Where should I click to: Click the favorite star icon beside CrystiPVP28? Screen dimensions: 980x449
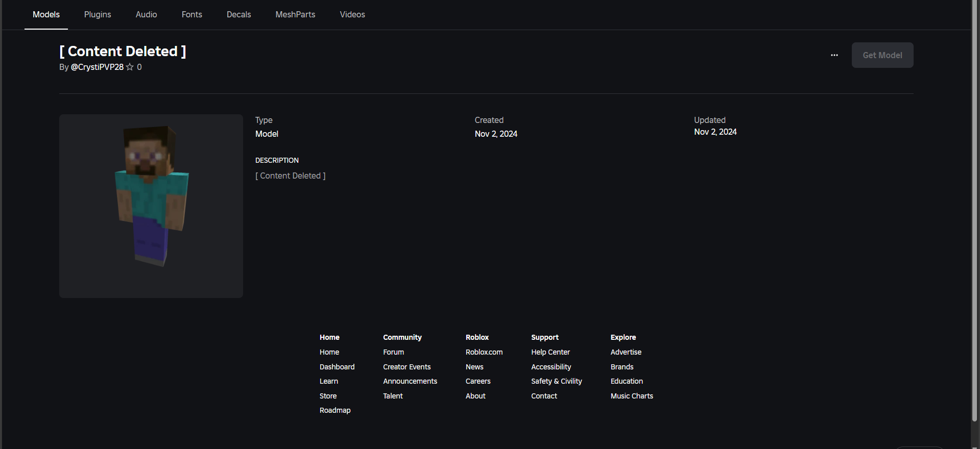[130, 67]
